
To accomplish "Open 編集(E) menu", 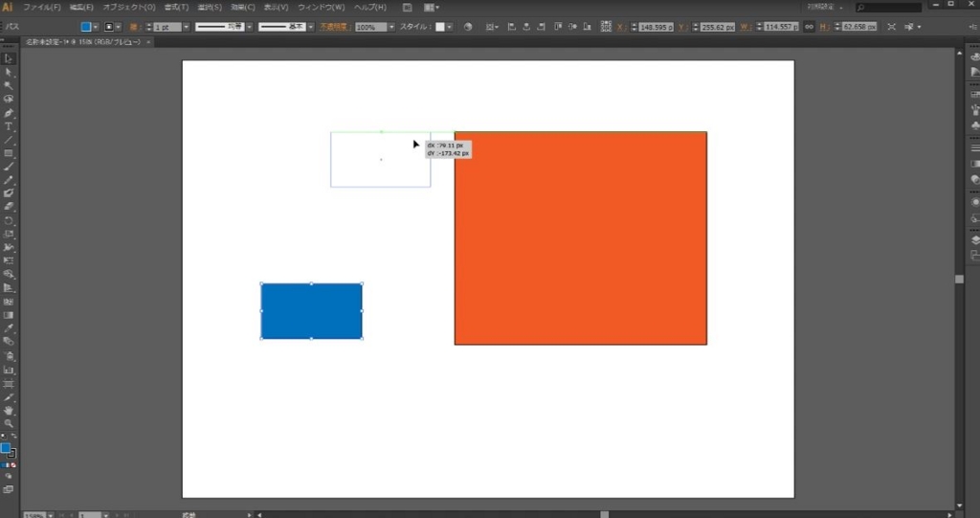I will [x=81, y=8].
